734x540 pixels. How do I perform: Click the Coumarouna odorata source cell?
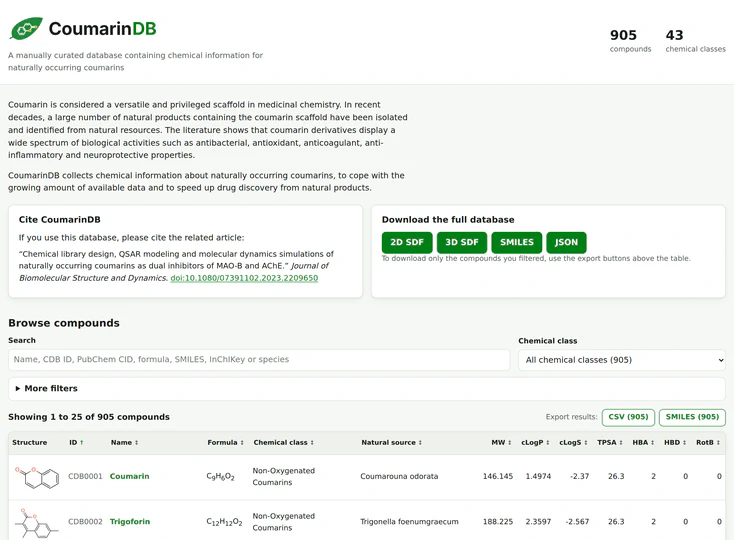point(399,476)
